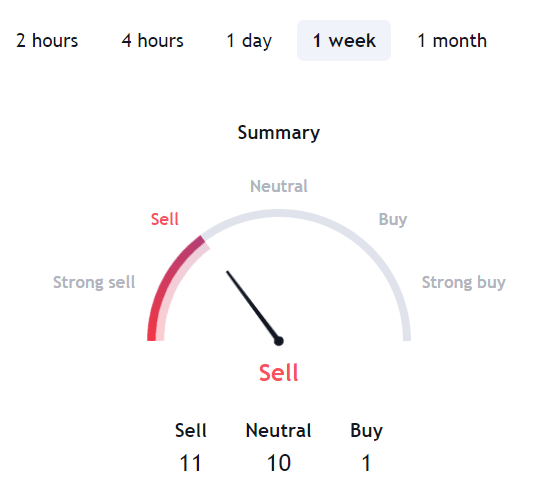543x491 pixels.
Task: Click the Strong sell label
Action: pyautogui.click(x=94, y=282)
